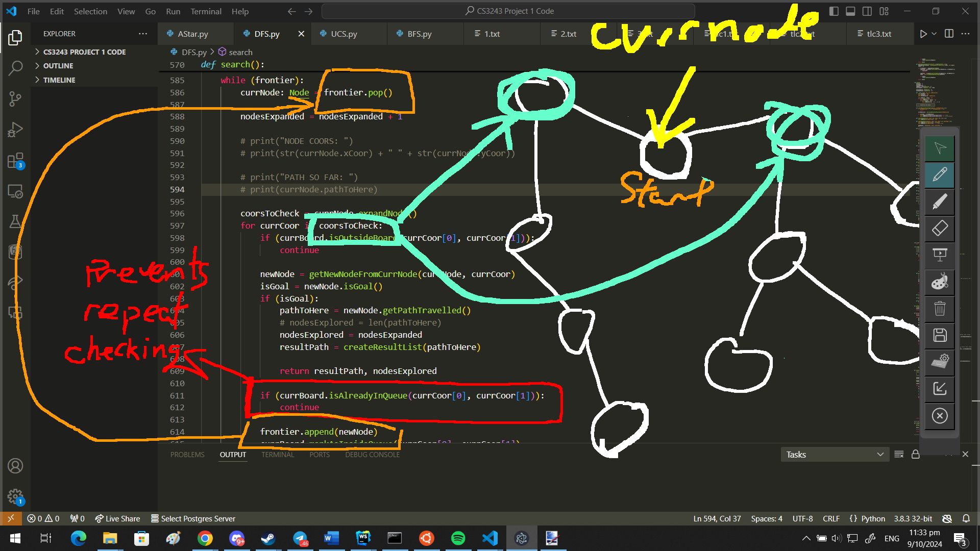The image size is (980, 551).
Task: Select interpreter 3.8.3 32-bit
Action: click(913, 518)
